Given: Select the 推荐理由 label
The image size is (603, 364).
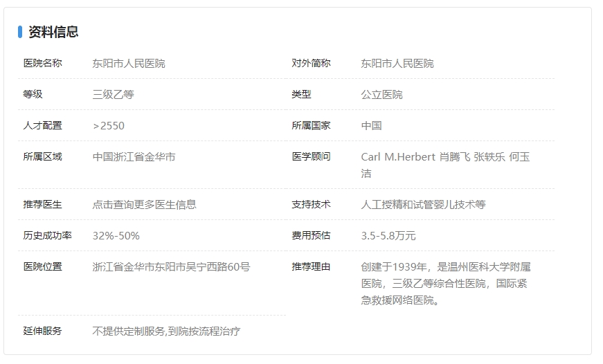Looking at the screenshot, I should pos(311,266).
